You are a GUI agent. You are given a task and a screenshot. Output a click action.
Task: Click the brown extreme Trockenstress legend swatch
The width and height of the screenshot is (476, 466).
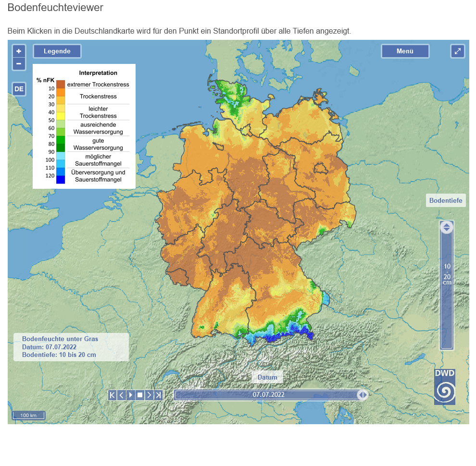[x=60, y=84]
